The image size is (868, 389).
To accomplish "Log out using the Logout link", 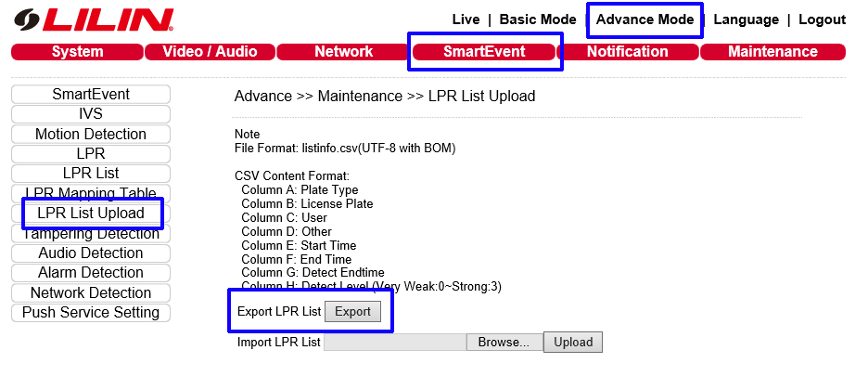I will pyautogui.click(x=822, y=19).
